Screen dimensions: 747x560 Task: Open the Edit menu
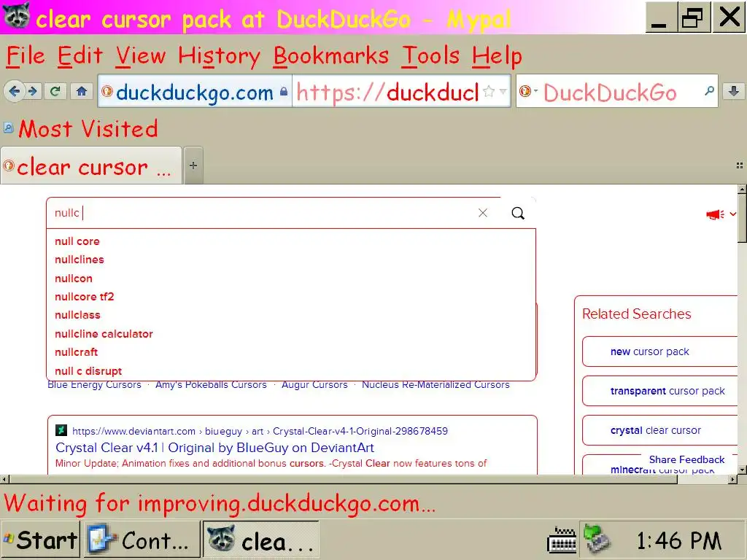click(x=80, y=55)
